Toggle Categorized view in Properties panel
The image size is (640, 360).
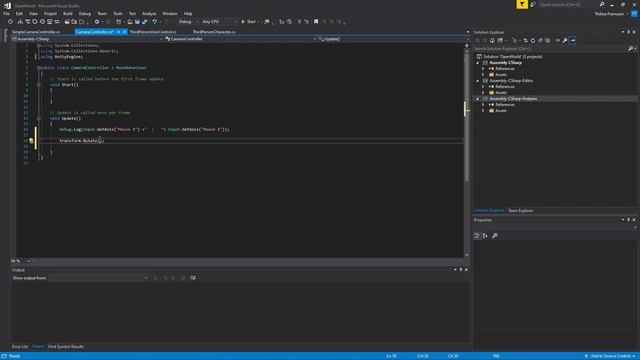(477, 236)
